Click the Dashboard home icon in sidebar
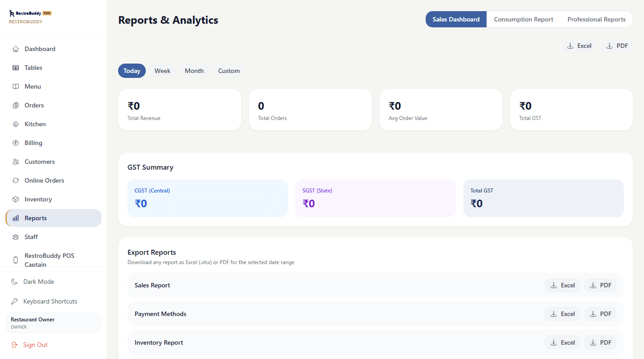Screen dimensions: 644x359 16,49
